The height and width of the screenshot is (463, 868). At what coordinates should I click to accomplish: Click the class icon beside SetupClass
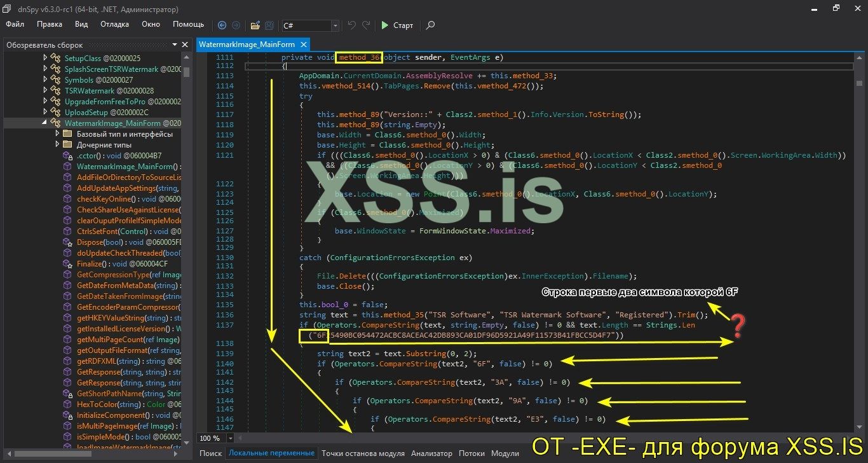click(57, 58)
